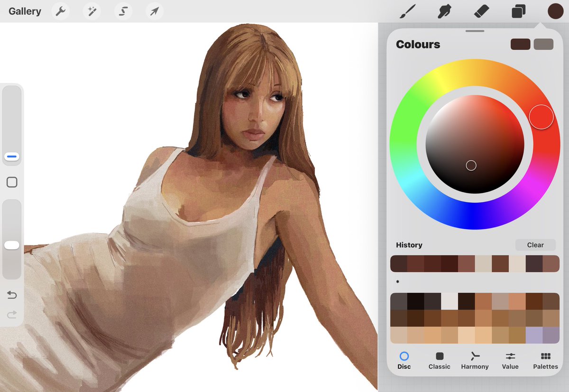Click the hue ring red reticle
Image resolution: width=569 pixels, height=392 pixels.
[x=541, y=117]
